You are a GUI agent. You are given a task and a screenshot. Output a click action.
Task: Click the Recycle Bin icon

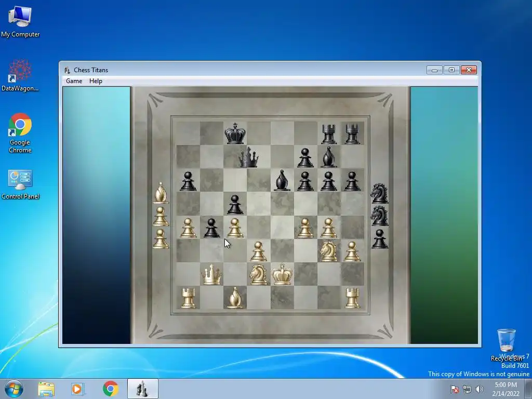(506, 345)
